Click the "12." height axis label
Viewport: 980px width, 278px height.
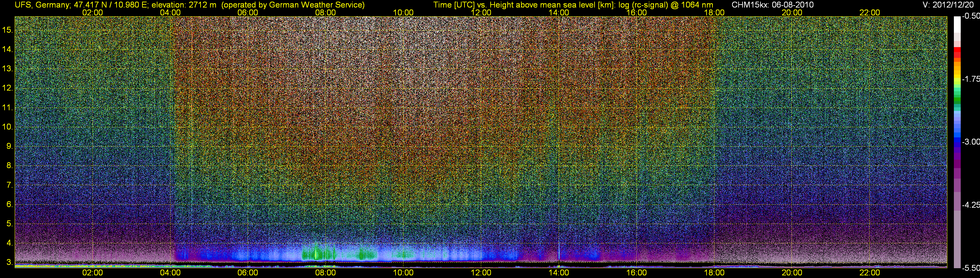[x=8, y=88]
